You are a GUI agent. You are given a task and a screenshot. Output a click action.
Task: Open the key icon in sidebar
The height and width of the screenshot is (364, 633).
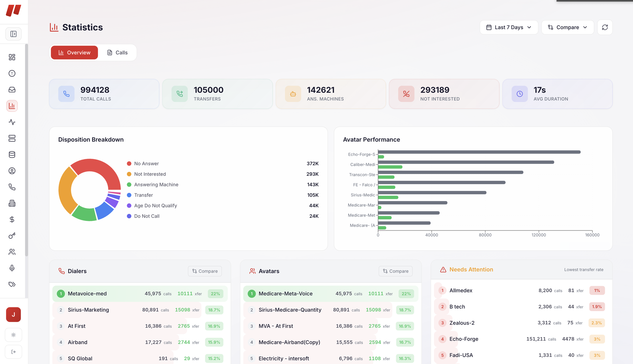click(x=12, y=236)
